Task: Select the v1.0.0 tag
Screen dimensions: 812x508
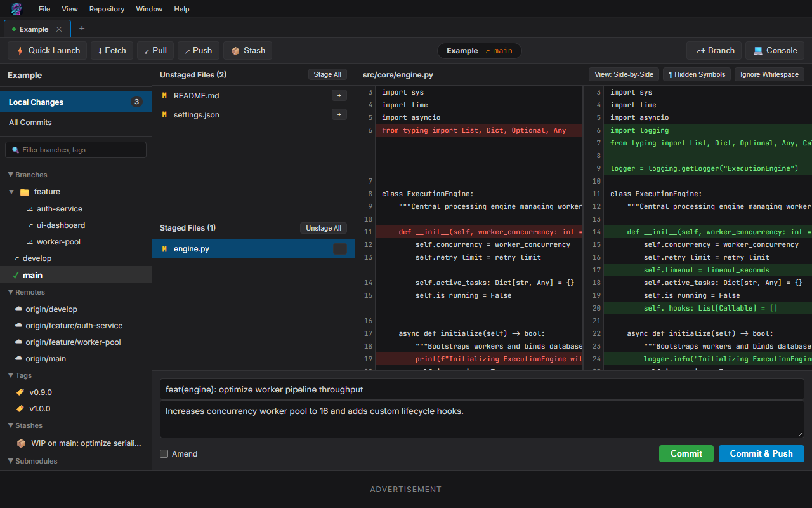Action: tap(76, 409)
